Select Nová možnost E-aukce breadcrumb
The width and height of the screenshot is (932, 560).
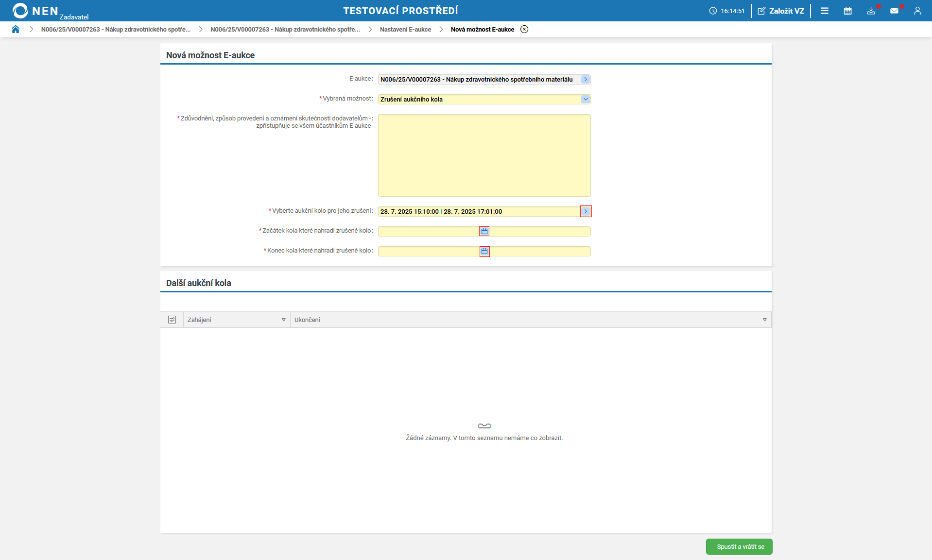[483, 29]
